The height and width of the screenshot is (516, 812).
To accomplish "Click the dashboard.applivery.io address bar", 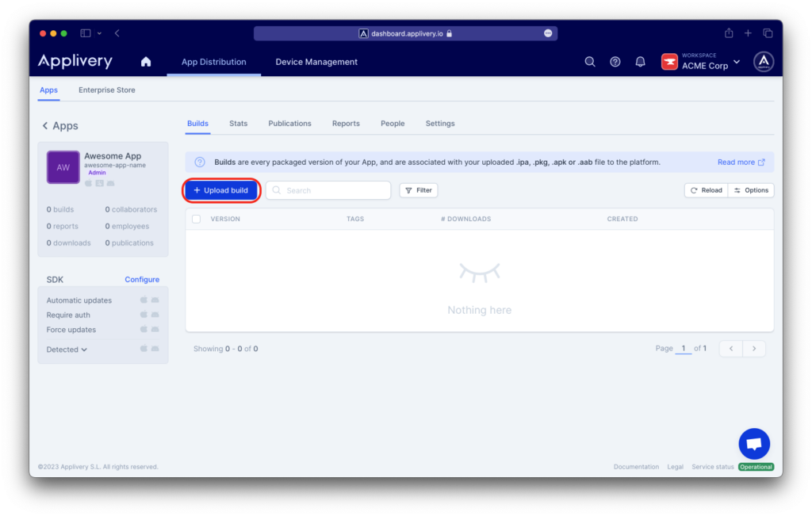I will click(405, 33).
